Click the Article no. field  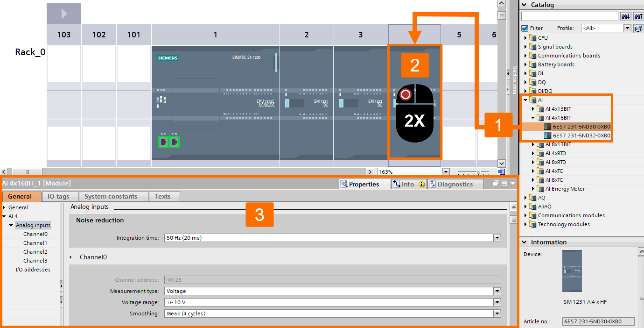[598, 321]
